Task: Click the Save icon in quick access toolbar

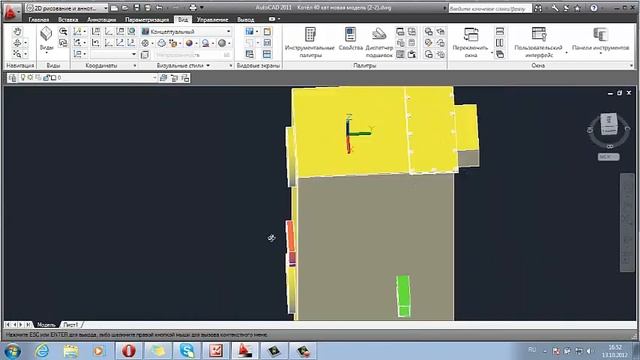Action: click(137, 8)
